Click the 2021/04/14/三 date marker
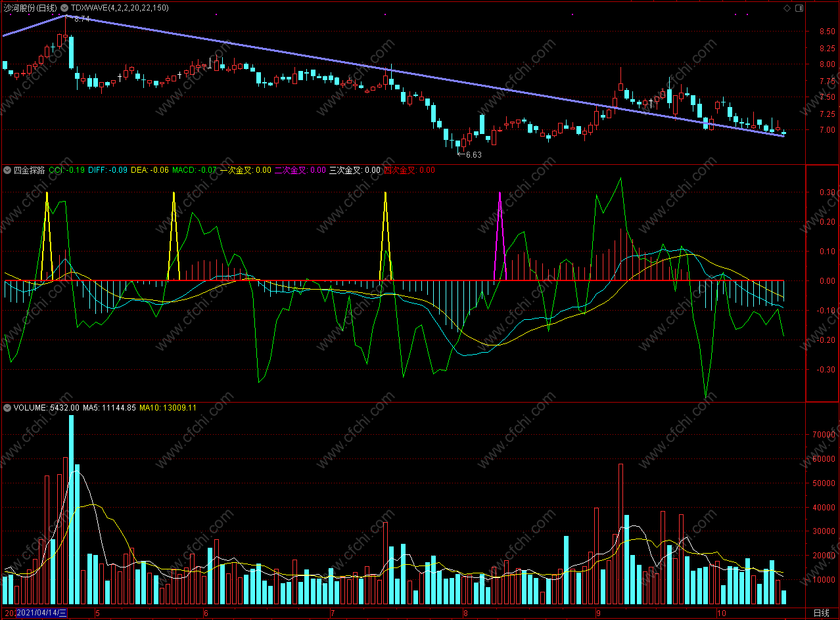The width and height of the screenshot is (840, 620). 42,613
